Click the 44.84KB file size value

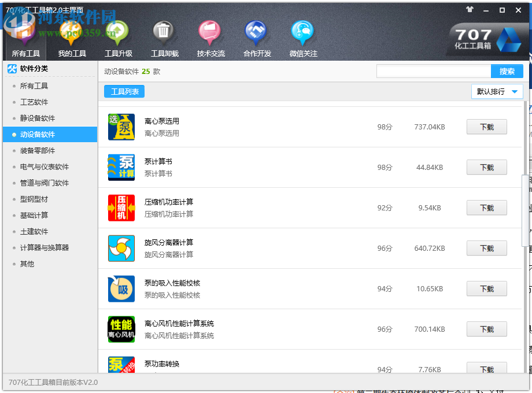(429, 167)
